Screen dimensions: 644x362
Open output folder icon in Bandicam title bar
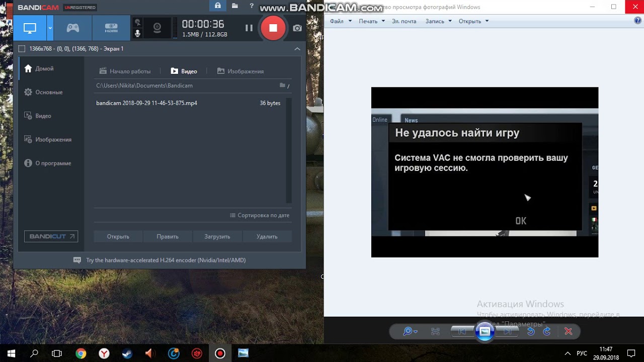click(235, 6)
